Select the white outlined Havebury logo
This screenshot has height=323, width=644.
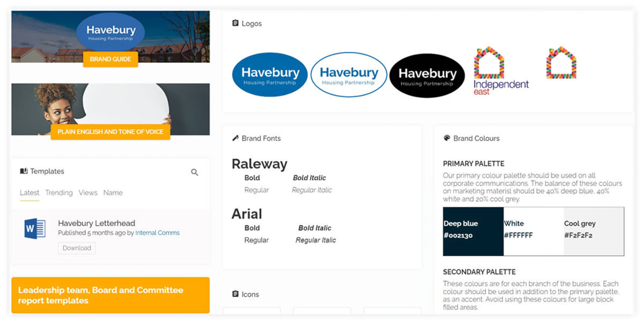(x=348, y=74)
